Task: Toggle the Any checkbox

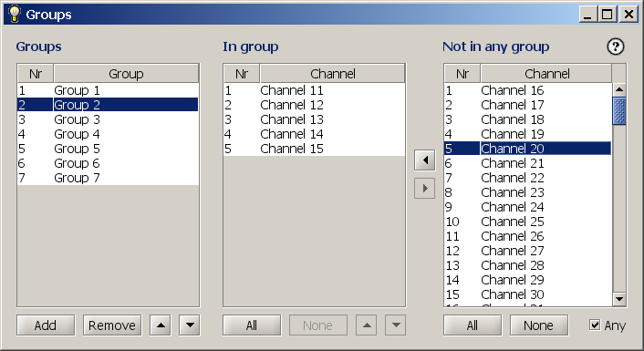Action: click(x=595, y=325)
